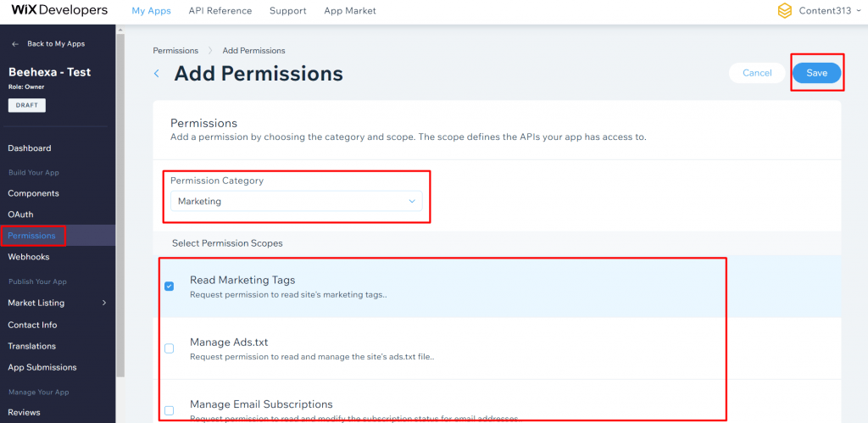This screenshot has height=423, width=868.
Task: Go to the App Market tab
Action: [350, 11]
